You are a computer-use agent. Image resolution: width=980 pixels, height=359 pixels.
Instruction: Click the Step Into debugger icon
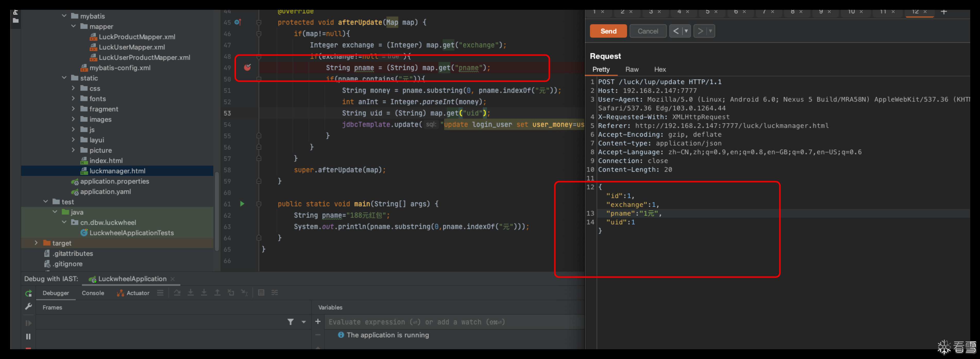point(191,292)
